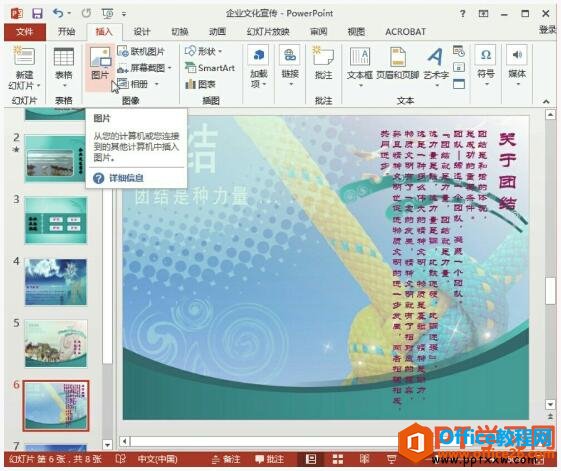Viewport: 561px width, 471px height.
Task: Click 页眉和页脚 header and footer
Action: 397,63
